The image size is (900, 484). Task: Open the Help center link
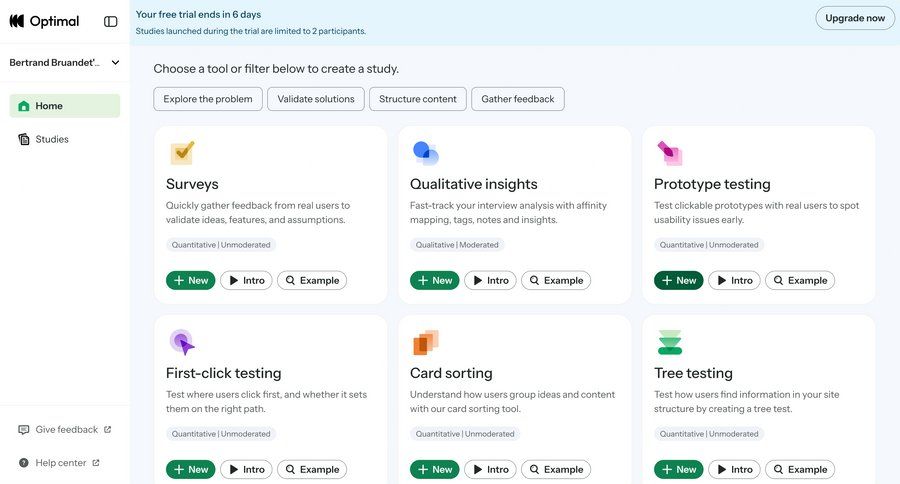[60, 463]
